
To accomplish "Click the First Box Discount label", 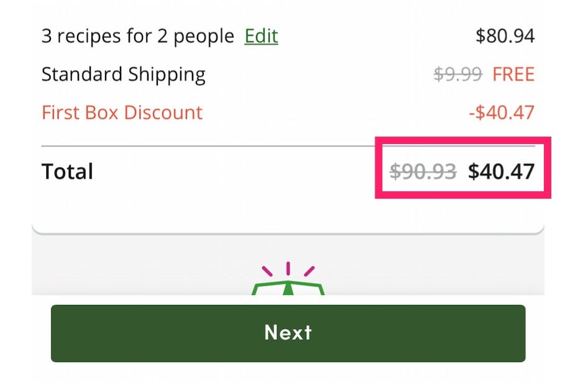I will tap(122, 112).
